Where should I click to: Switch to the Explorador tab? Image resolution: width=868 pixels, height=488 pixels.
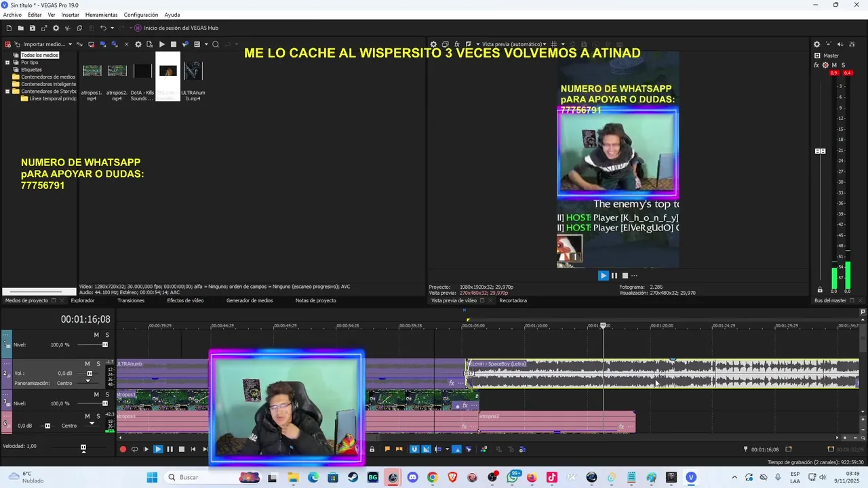point(83,300)
